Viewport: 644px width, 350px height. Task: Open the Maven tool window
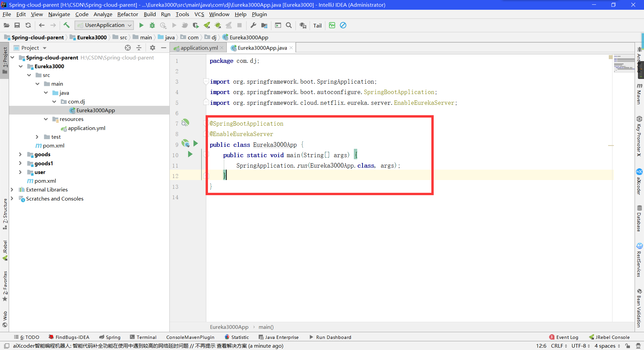point(639,94)
